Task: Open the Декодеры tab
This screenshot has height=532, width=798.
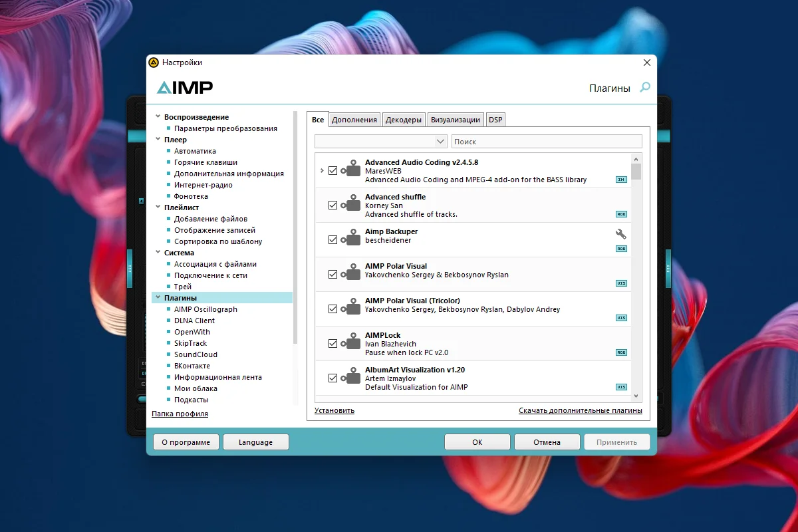Action: coord(404,120)
